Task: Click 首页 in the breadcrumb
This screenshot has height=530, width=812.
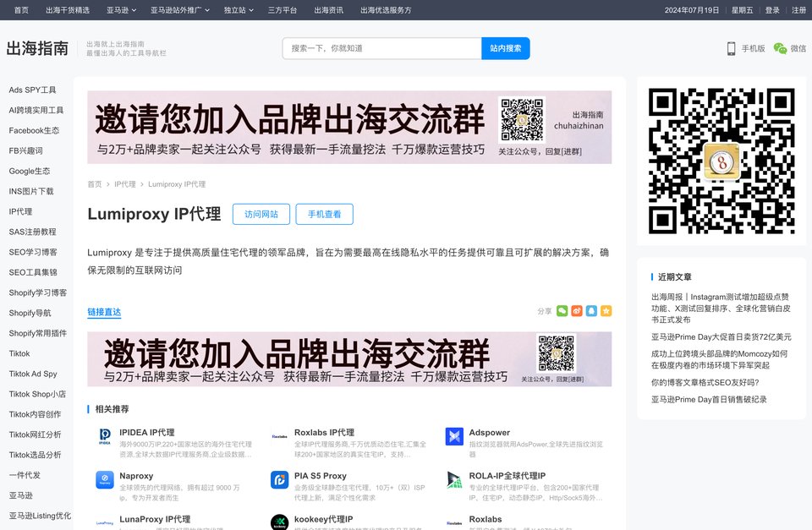Action: pyautogui.click(x=95, y=184)
